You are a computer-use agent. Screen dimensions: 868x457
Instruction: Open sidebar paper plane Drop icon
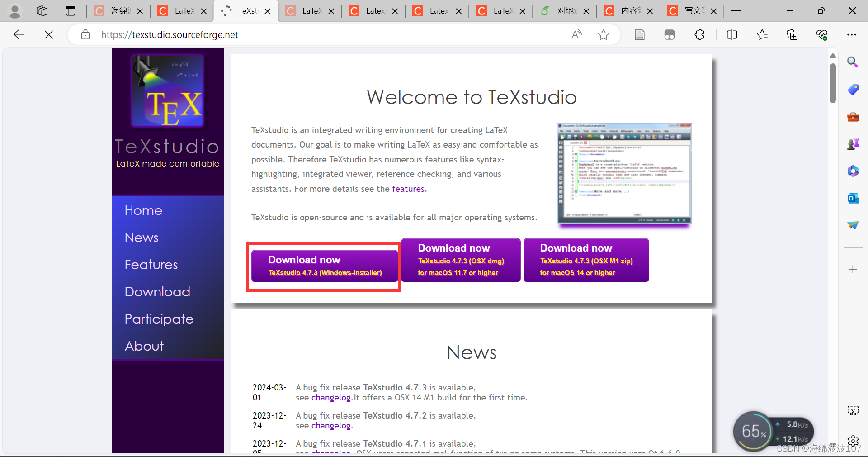coord(853,225)
